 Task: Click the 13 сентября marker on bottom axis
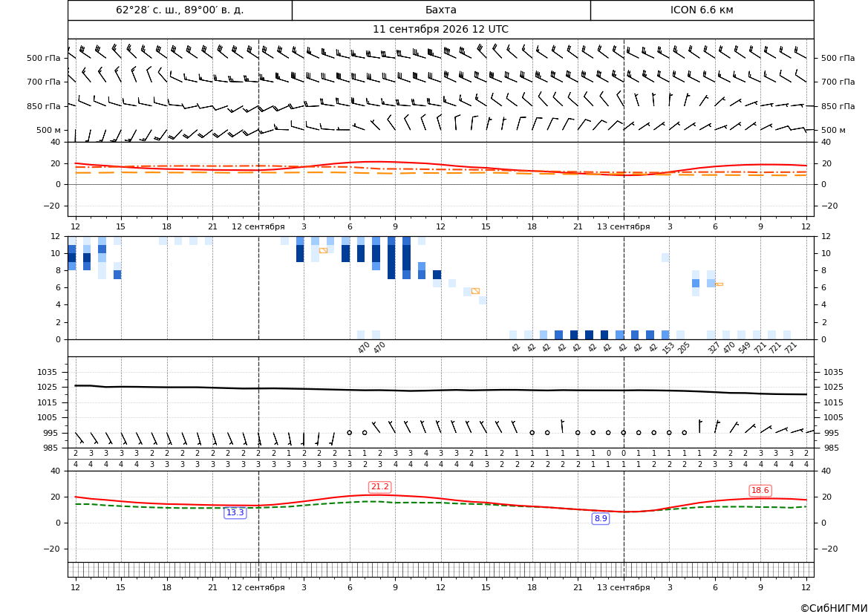coord(623,587)
